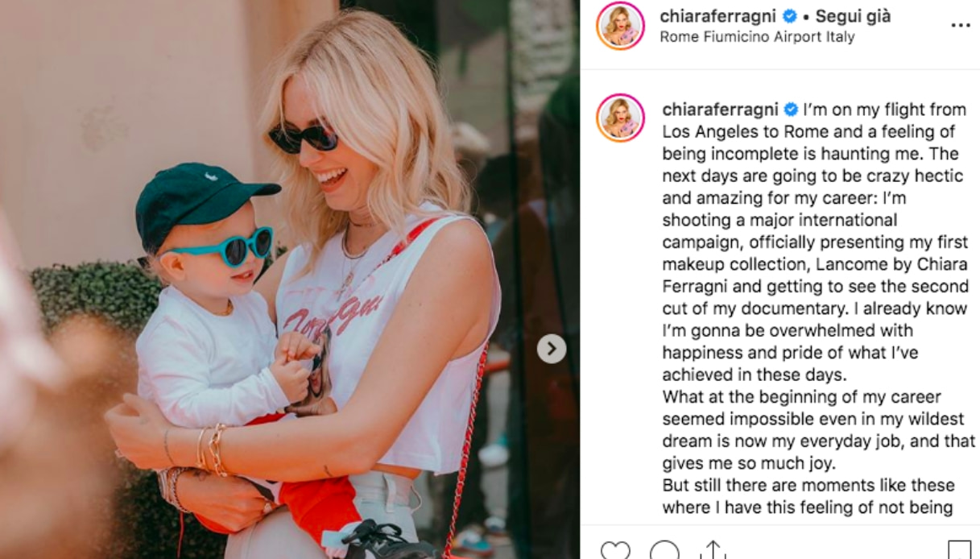This screenshot has height=559, width=980.
Task: Click the verified badge next to caption username
Action: (792, 110)
